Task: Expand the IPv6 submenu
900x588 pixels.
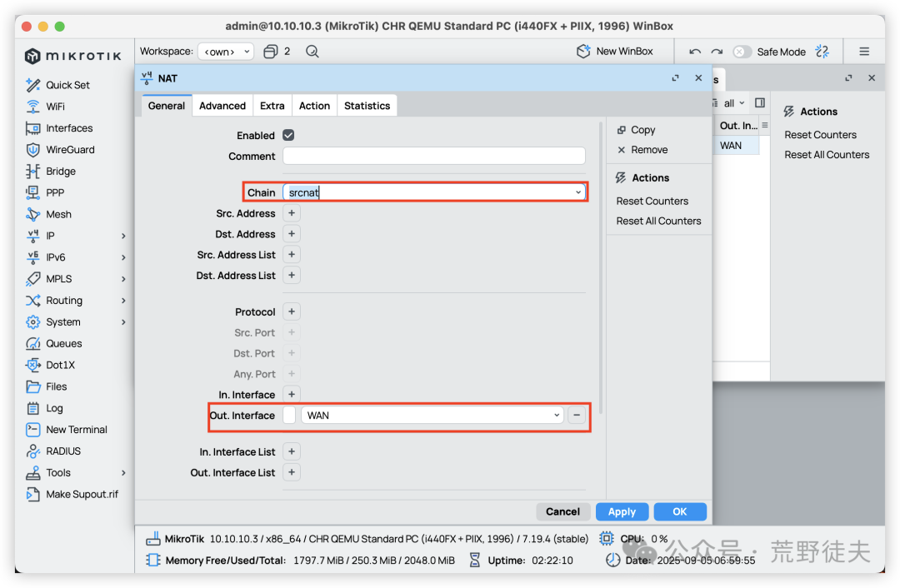Action: tap(123, 257)
